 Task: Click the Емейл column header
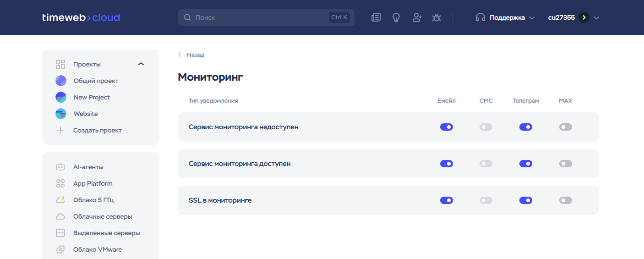click(447, 100)
